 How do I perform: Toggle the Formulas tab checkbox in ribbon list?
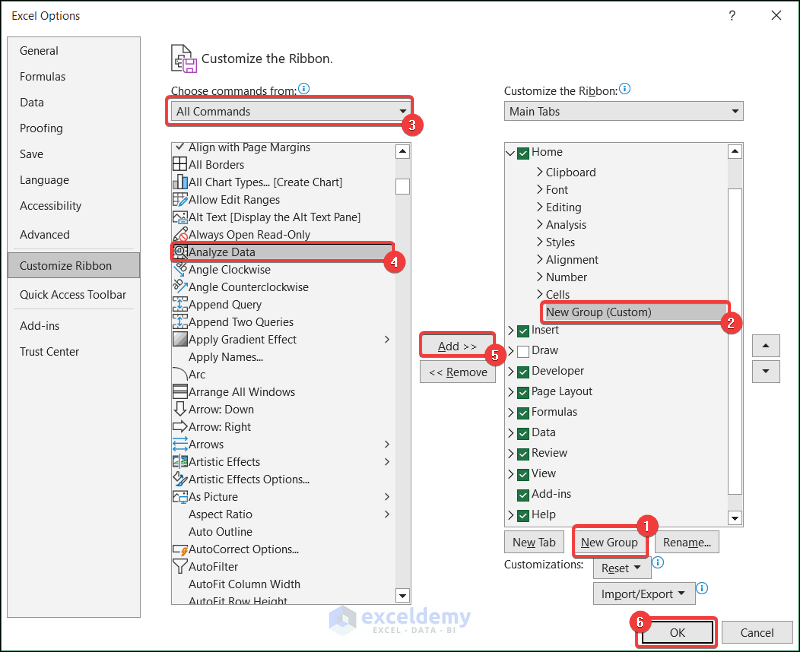[x=522, y=413]
